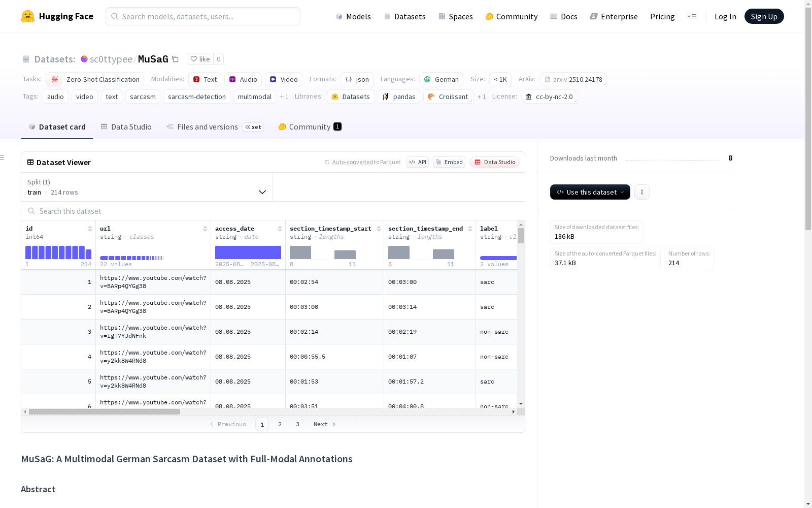Open the Community nav item
Screen dimensions: 812x508
(512, 16)
